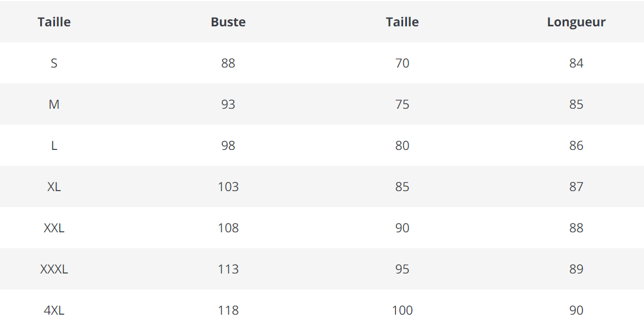The height and width of the screenshot is (335, 644).
Task: Click bust value 103
Action: 228,187
